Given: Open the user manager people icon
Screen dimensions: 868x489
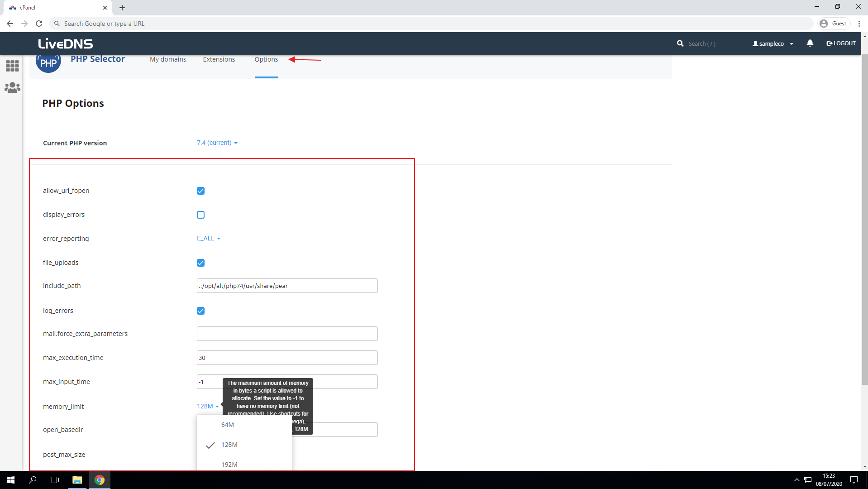Looking at the screenshot, I should pos(12,87).
